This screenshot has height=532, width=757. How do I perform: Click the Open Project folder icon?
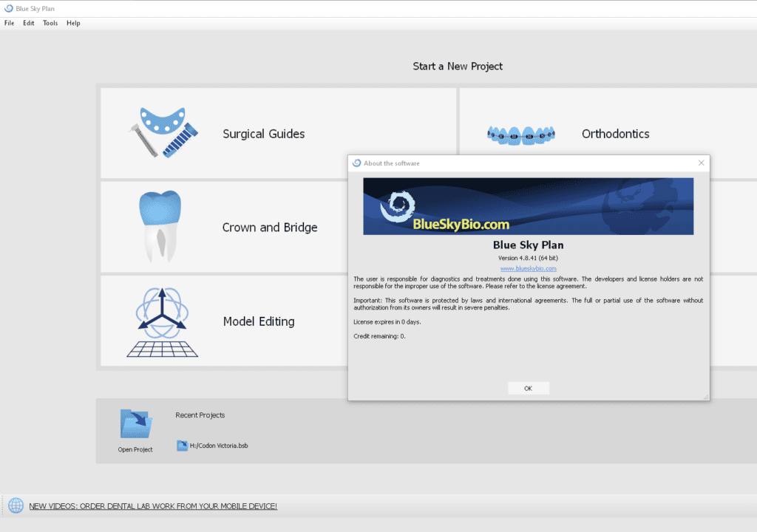coord(135,425)
